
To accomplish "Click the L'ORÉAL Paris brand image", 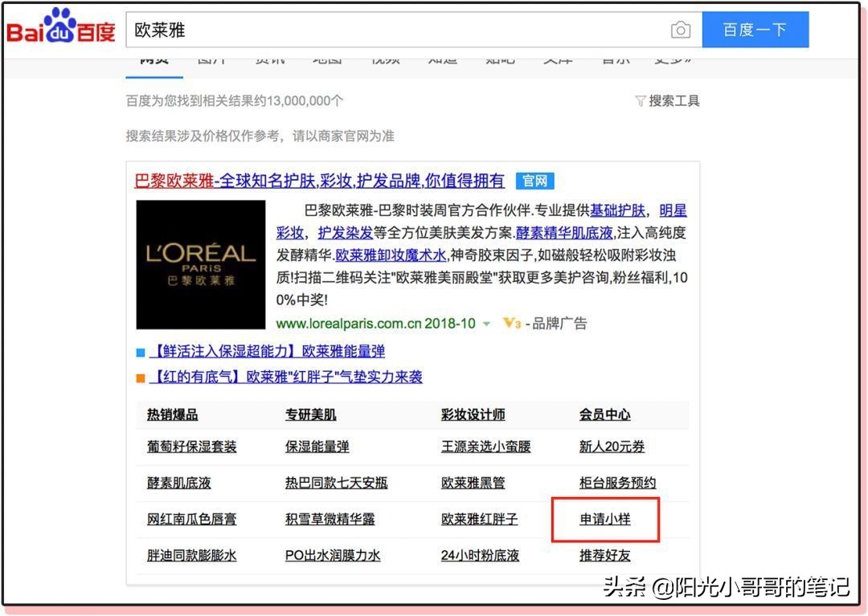I will click(x=200, y=264).
